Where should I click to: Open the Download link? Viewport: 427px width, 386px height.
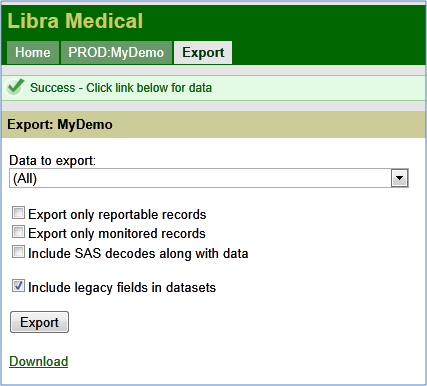[39, 362]
